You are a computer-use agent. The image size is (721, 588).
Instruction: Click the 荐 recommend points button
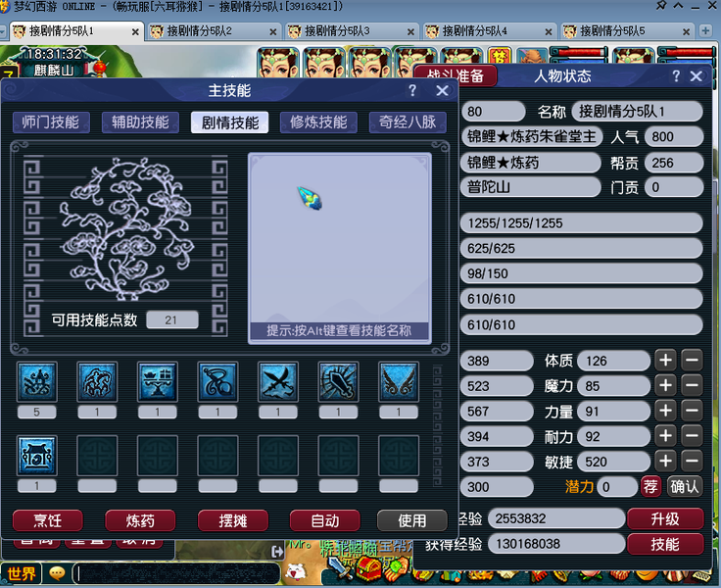pyautogui.click(x=650, y=487)
